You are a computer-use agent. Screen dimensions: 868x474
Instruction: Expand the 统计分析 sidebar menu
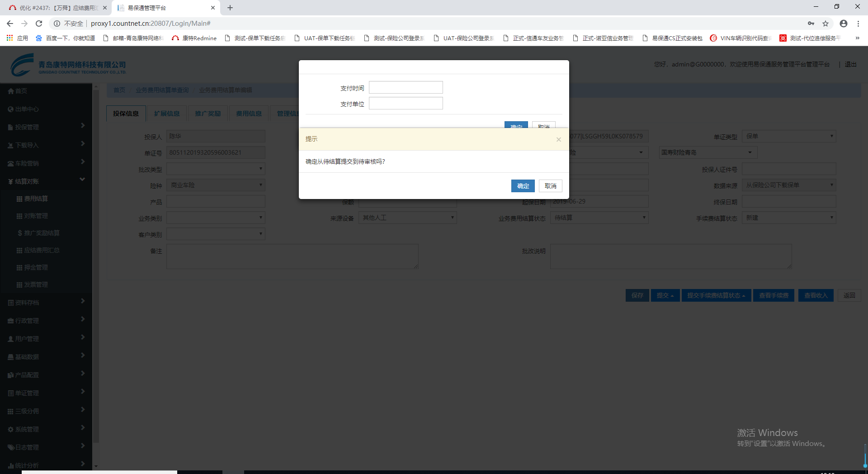(x=46, y=465)
